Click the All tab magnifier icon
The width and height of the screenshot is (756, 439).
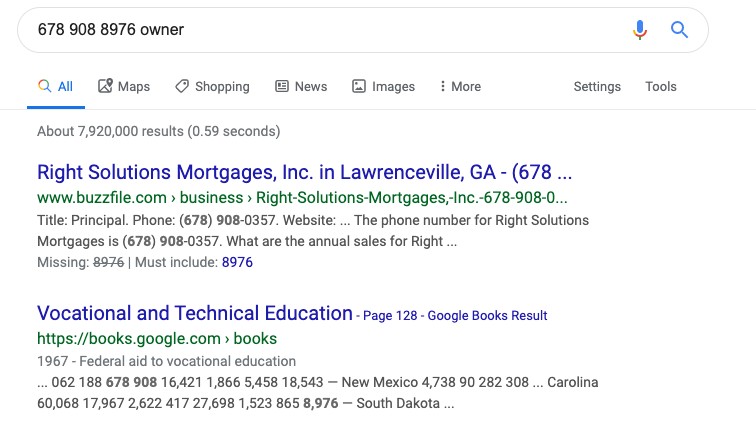(x=44, y=86)
